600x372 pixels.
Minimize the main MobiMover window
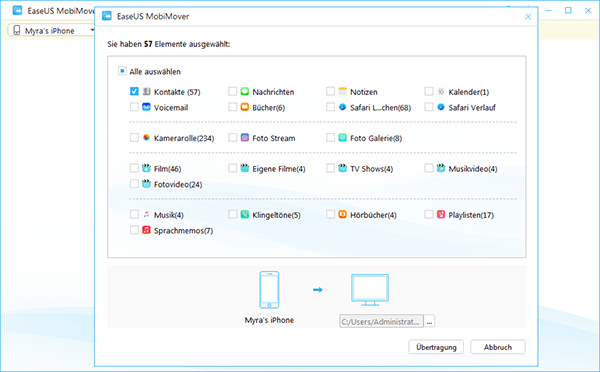[x=548, y=10]
